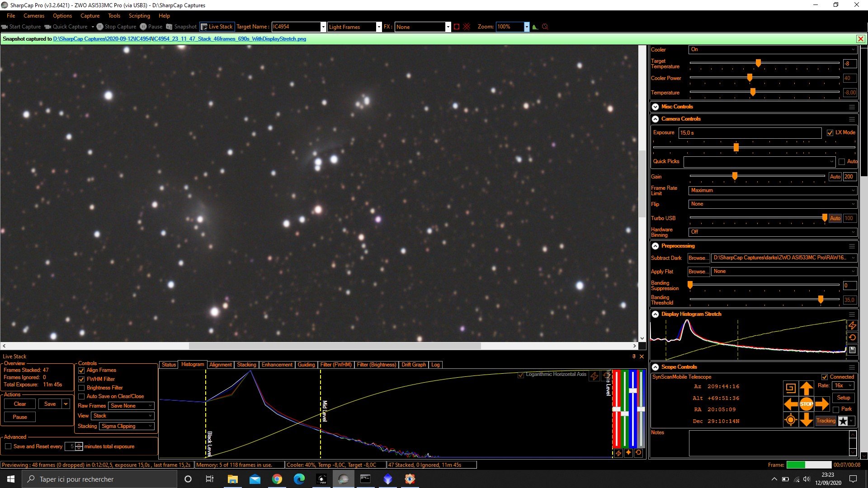
Task: Open the Cameras menu
Action: (x=34, y=16)
